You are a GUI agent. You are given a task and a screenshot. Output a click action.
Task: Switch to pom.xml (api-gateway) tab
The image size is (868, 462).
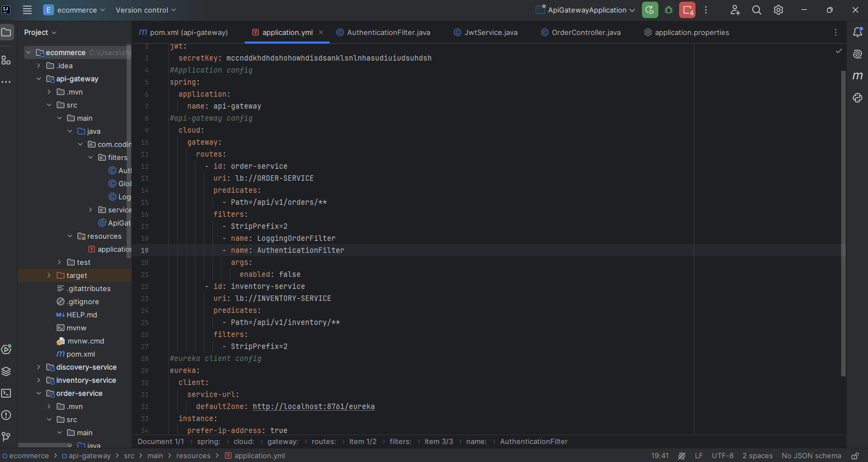(183, 32)
